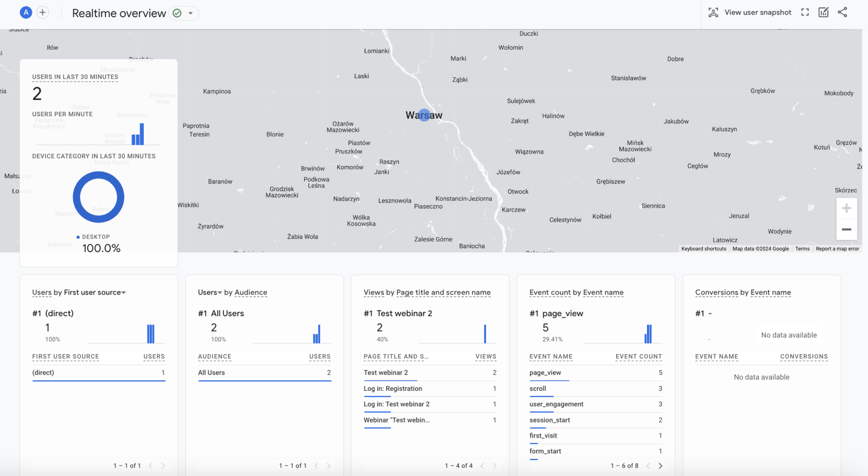Open the Terms link
The height and width of the screenshot is (476, 868).
[x=802, y=248]
